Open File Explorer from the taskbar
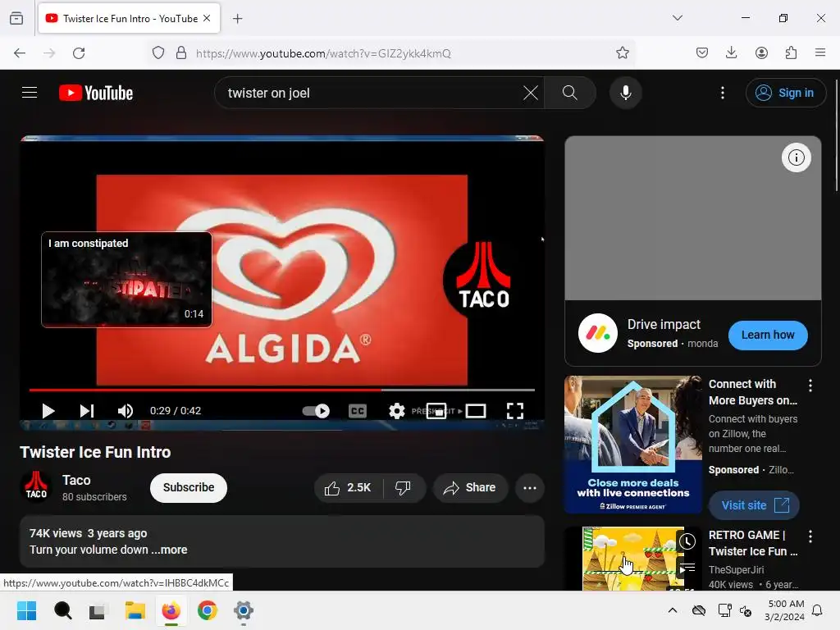 click(x=135, y=610)
